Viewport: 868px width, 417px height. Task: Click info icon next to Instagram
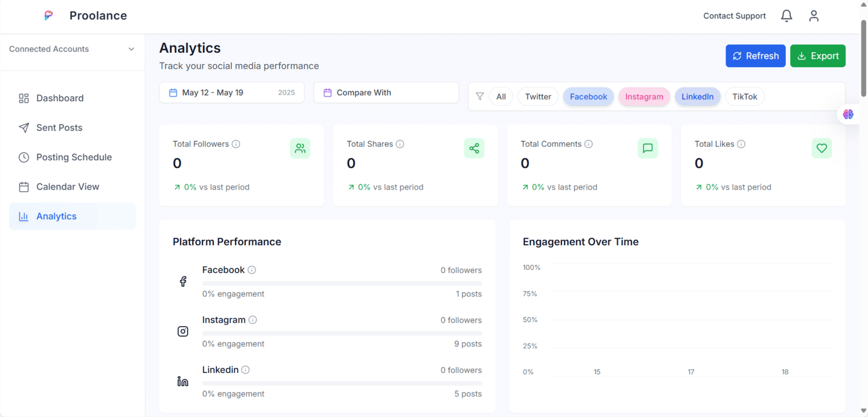coord(253,320)
